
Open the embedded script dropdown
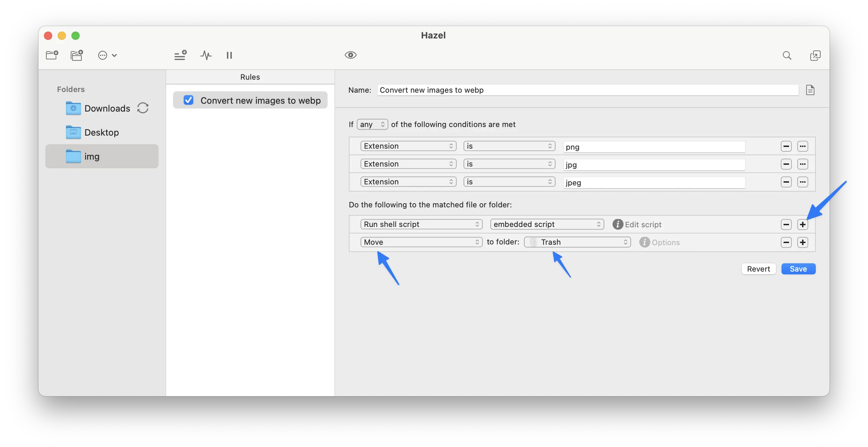pos(547,225)
